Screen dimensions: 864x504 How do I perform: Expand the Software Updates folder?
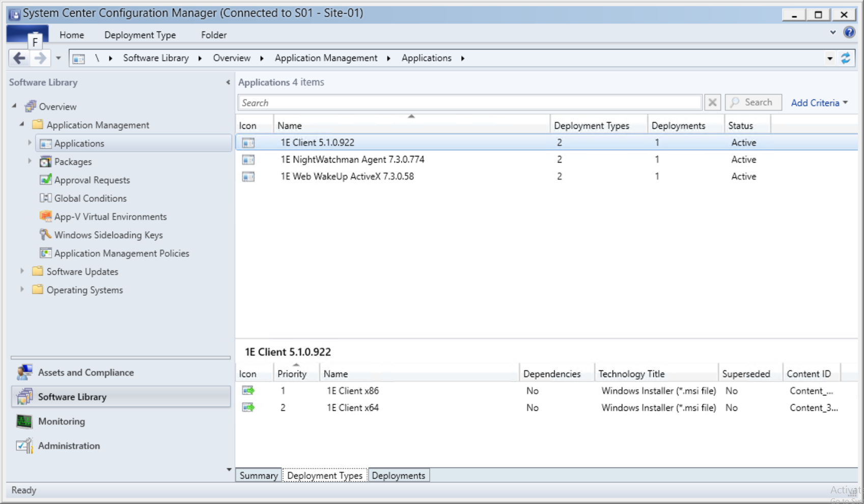point(22,271)
